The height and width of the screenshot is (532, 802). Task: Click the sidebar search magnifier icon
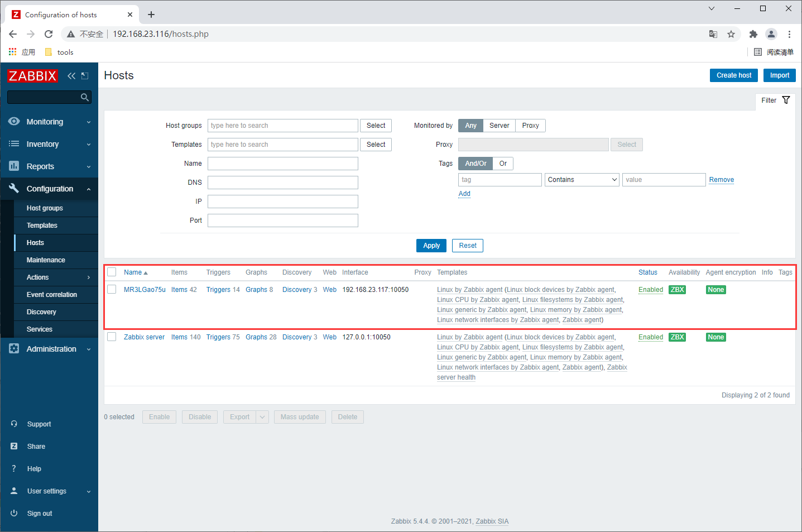85,97
